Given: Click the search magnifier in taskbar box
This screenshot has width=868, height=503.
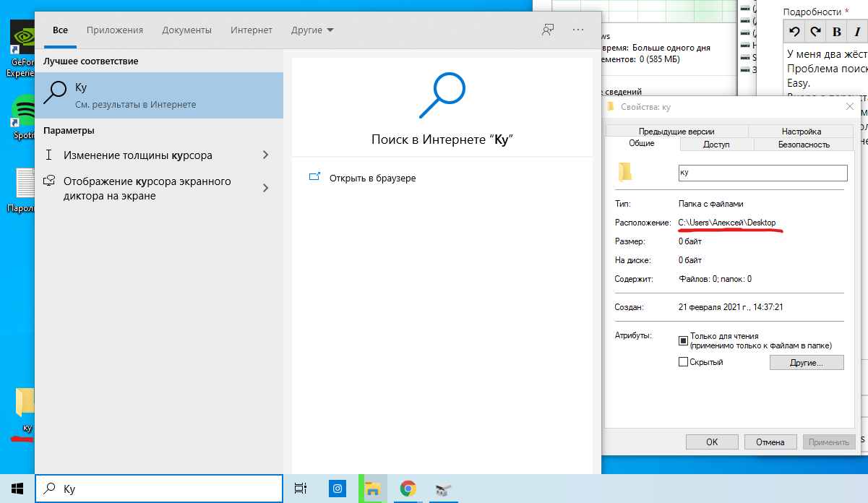Looking at the screenshot, I should click(x=50, y=489).
